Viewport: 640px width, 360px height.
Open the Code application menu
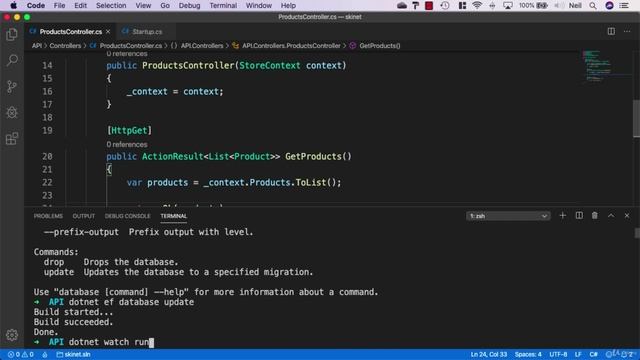pyautogui.click(x=36, y=5)
